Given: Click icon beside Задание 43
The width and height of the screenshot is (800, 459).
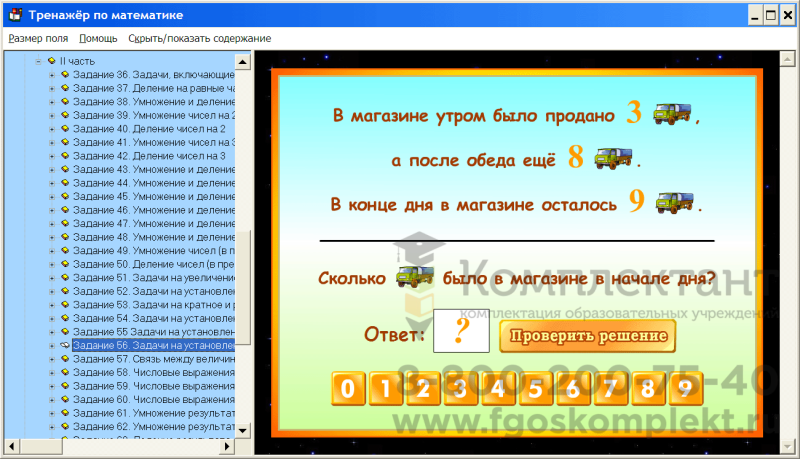Looking at the screenshot, I should pyautogui.click(x=65, y=169).
